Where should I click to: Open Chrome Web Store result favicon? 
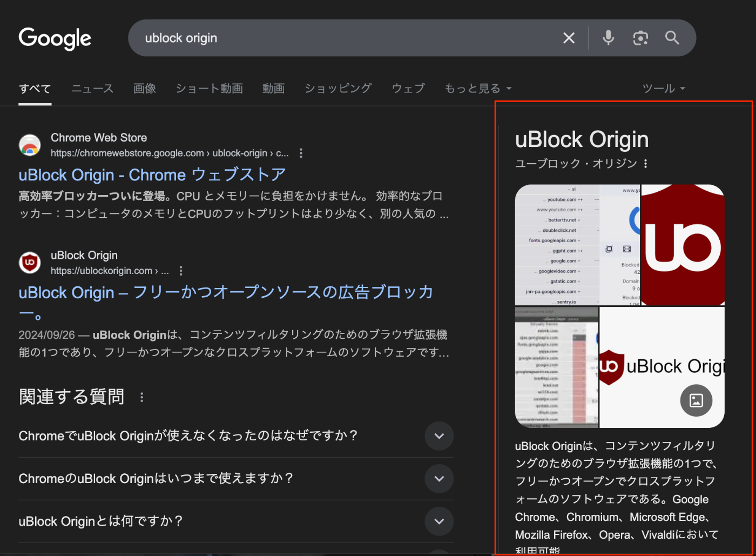(x=30, y=145)
